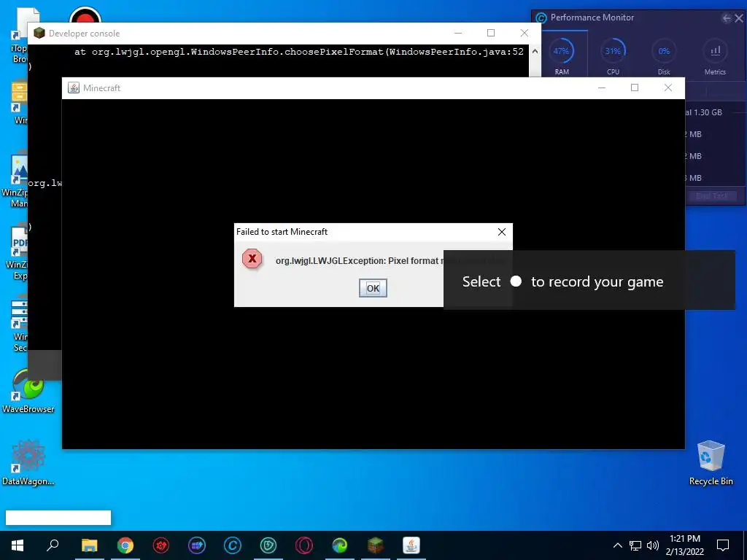Click the Java icon in Minecraft title bar
This screenshot has width=747, height=560.
tap(74, 87)
